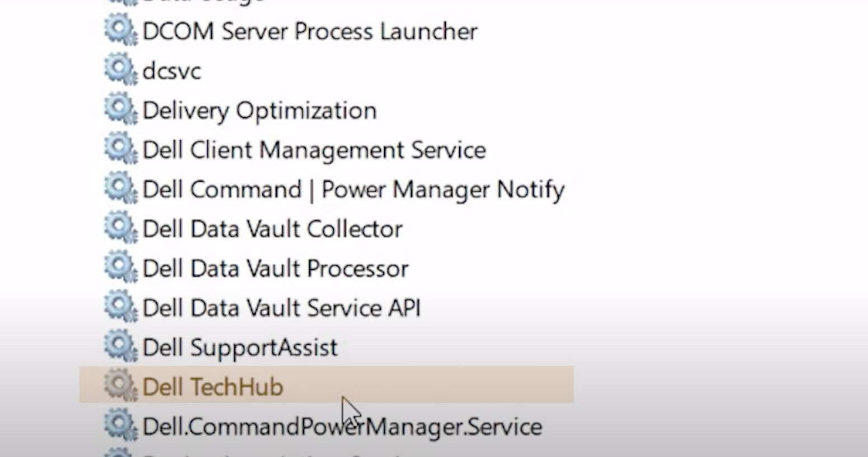Click the Dell Data Vault Service API gear icon

coord(120,308)
